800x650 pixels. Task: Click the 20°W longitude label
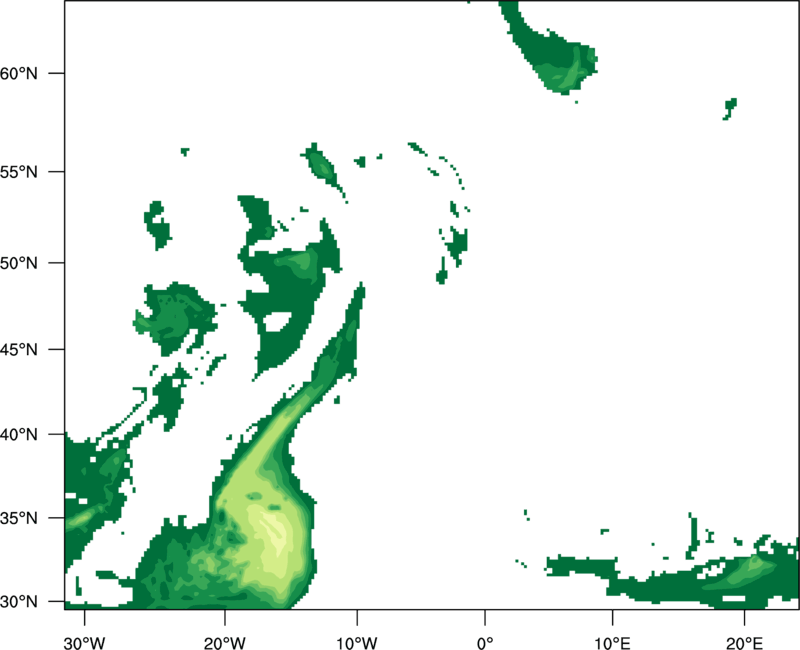[224, 643]
